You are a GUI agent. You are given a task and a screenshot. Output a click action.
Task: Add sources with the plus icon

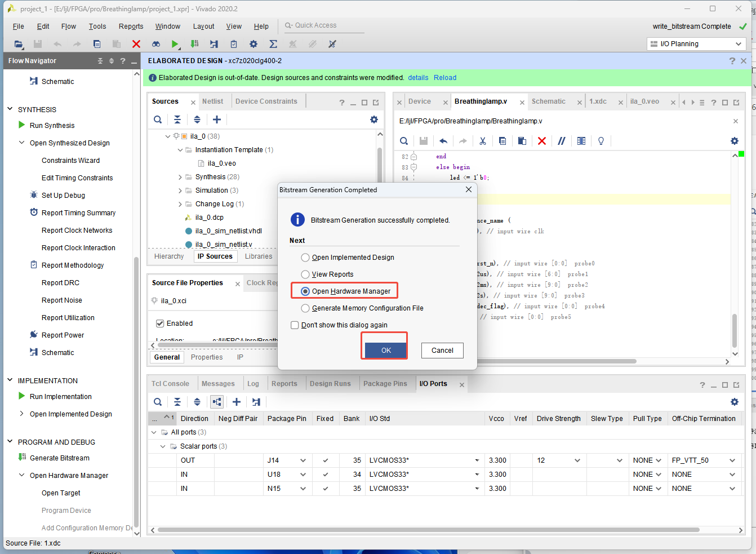pyautogui.click(x=217, y=119)
